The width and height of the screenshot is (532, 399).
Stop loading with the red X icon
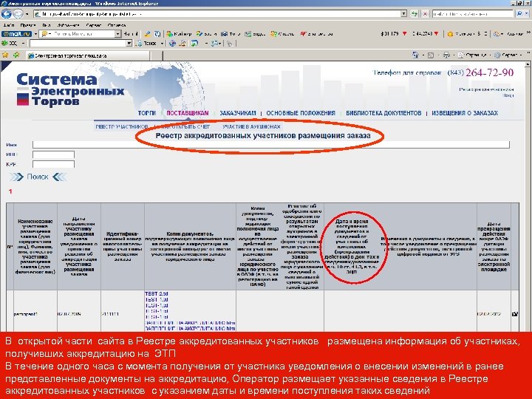tap(425, 14)
